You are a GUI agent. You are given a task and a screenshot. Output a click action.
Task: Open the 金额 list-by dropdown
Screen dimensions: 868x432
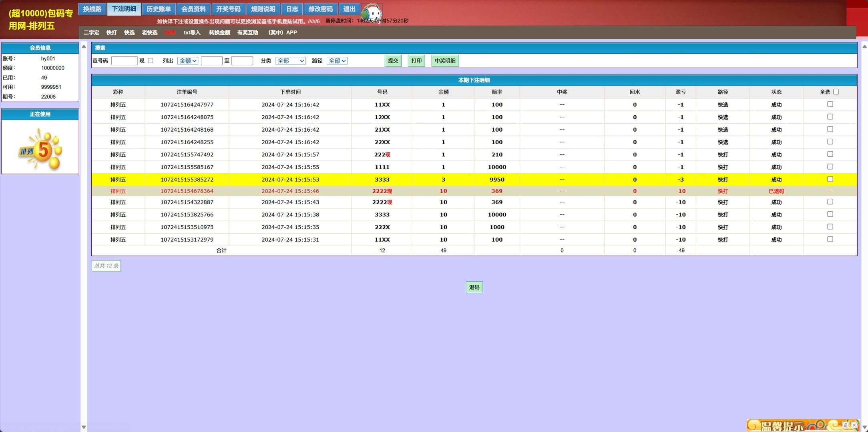[187, 61]
